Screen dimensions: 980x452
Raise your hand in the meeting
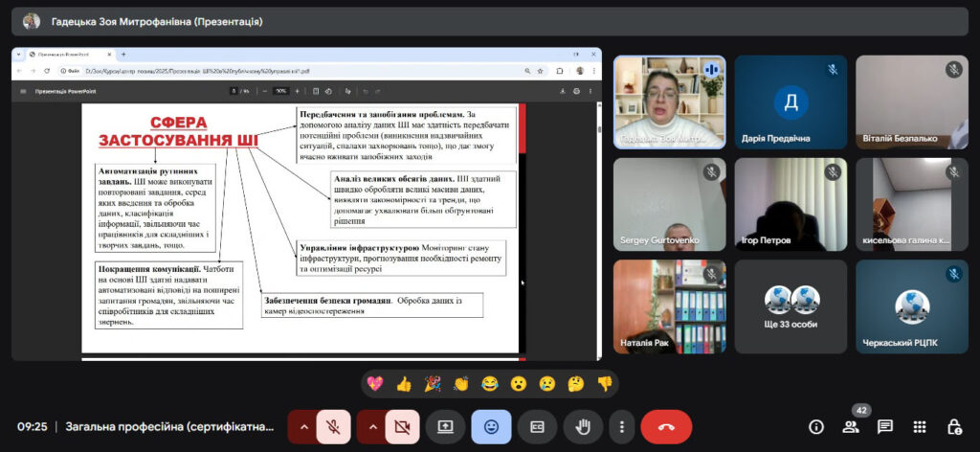(x=582, y=427)
